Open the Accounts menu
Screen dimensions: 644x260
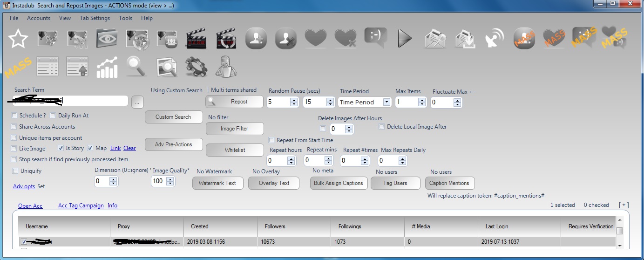pos(39,18)
